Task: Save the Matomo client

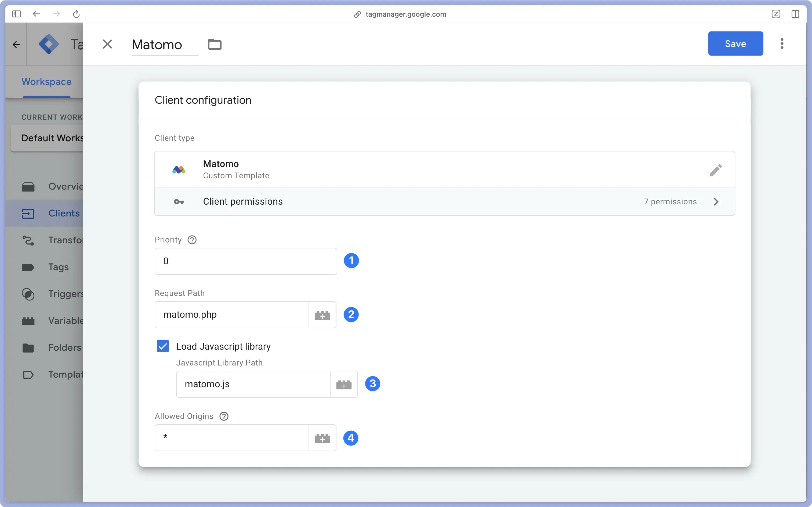Action: pyautogui.click(x=735, y=44)
